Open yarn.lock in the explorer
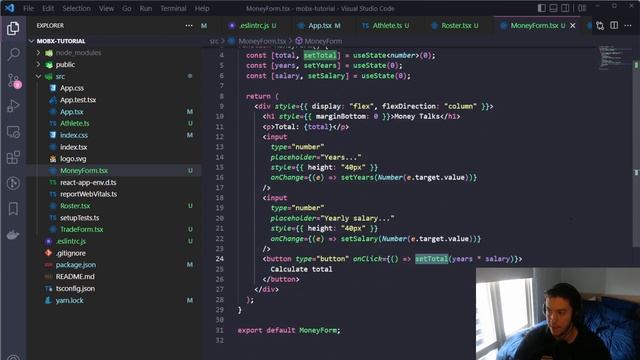 point(69,300)
